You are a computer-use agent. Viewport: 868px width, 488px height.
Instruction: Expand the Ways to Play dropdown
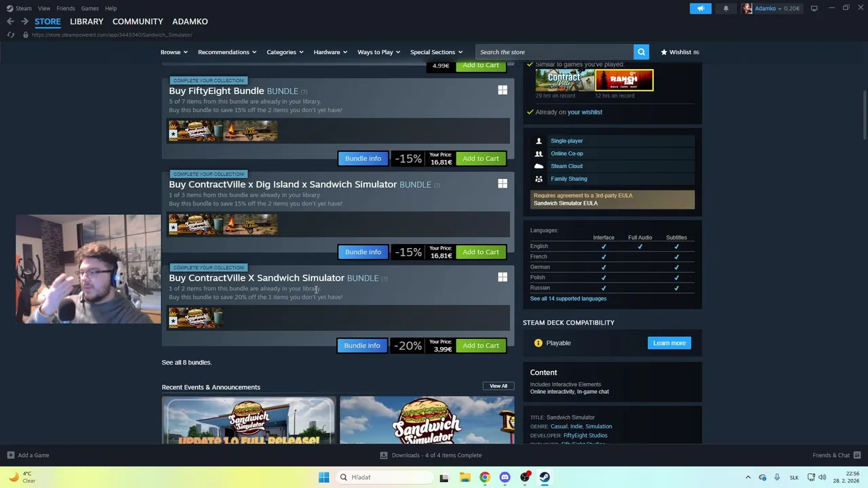pos(378,52)
